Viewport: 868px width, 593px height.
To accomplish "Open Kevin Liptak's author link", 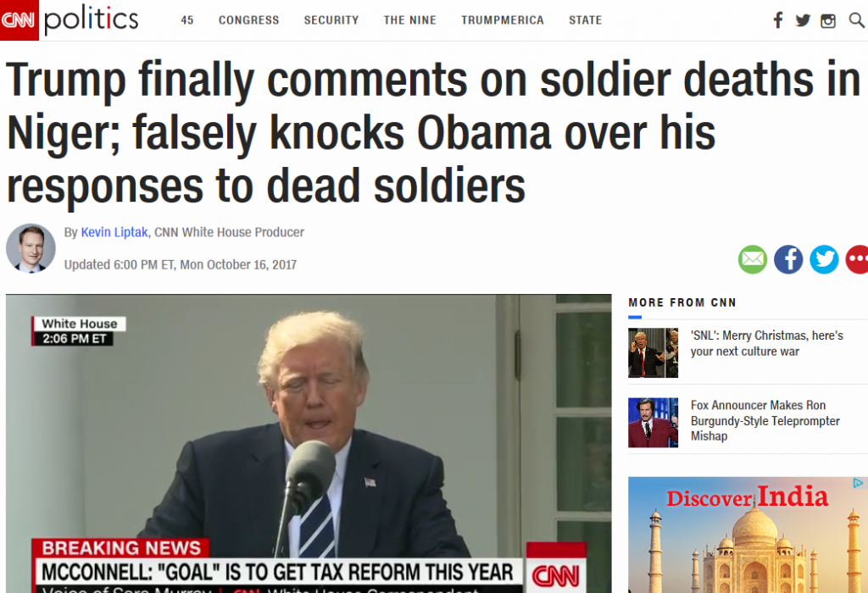I will click(114, 232).
